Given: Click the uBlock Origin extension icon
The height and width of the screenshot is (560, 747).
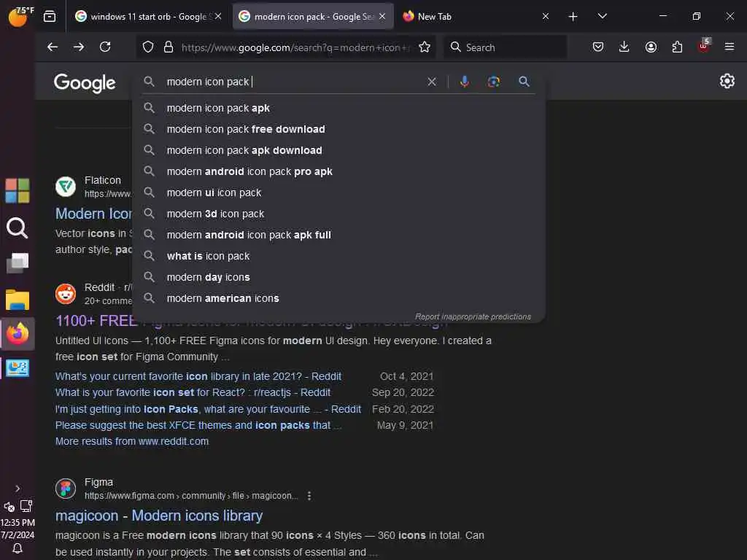Looking at the screenshot, I should pyautogui.click(x=704, y=46).
